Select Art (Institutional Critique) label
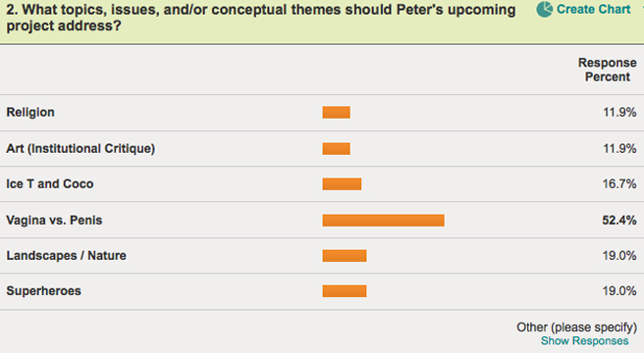Screen dimensions: 644x353 (80, 148)
